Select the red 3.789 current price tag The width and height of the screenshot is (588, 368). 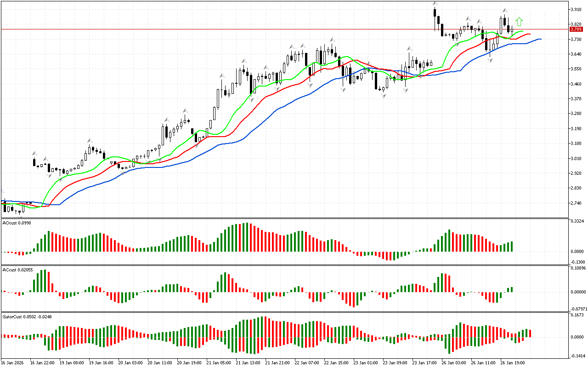[x=576, y=29]
